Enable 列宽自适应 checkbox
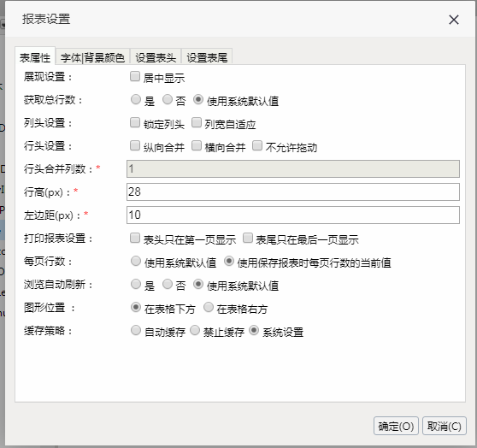477x448 pixels. coord(197,122)
